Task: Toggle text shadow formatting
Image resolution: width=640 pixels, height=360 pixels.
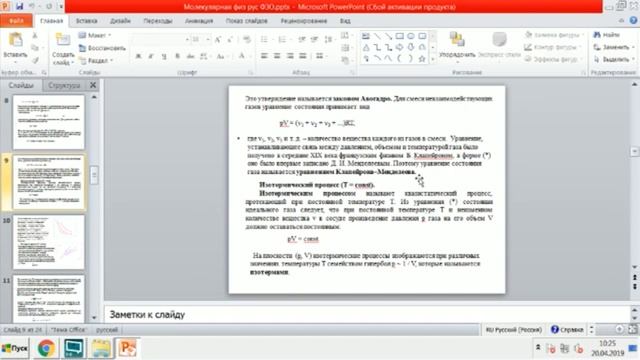Action: click(x=177, y=56)
